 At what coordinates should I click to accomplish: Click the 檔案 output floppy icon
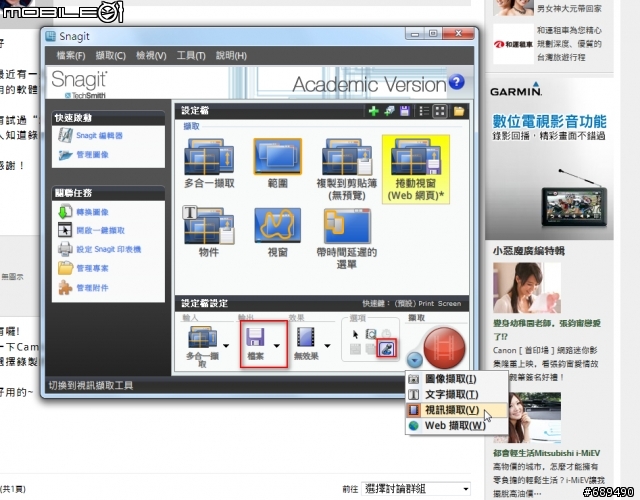(x=256, y=338)
